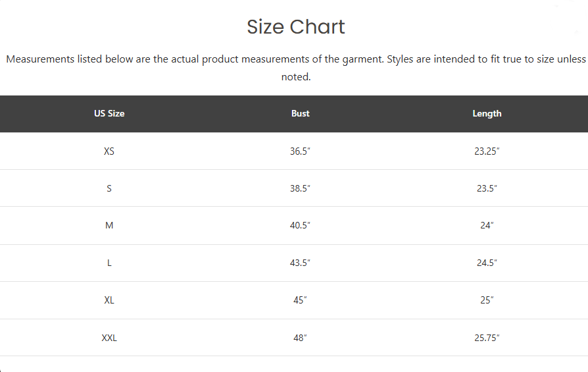Select the 36.5" bust value

click(300, 151)
